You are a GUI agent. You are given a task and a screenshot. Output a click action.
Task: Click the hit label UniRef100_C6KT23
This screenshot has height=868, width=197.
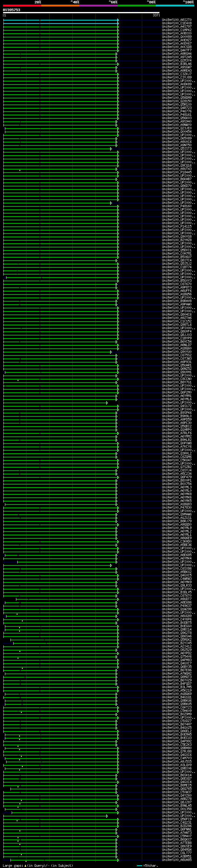click(x=177, y=707)
